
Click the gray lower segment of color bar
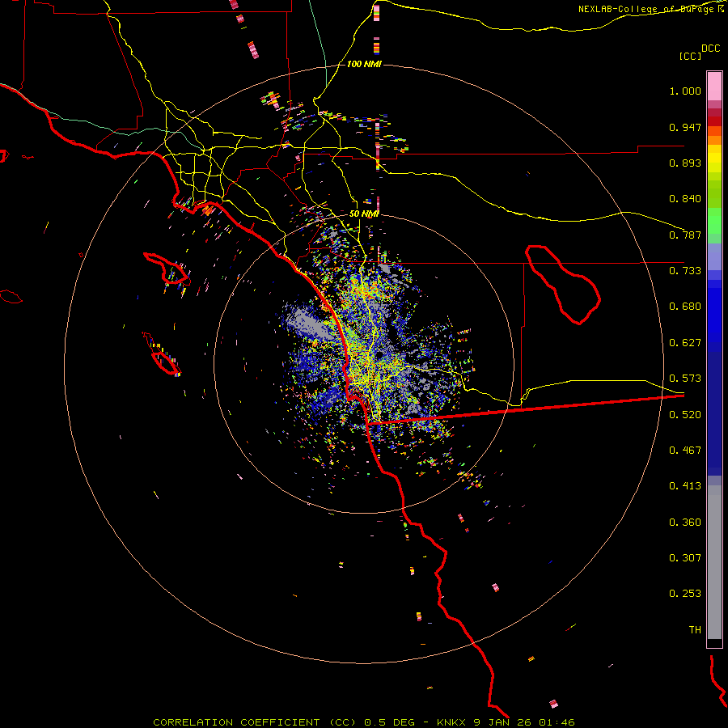click(714, 562)
